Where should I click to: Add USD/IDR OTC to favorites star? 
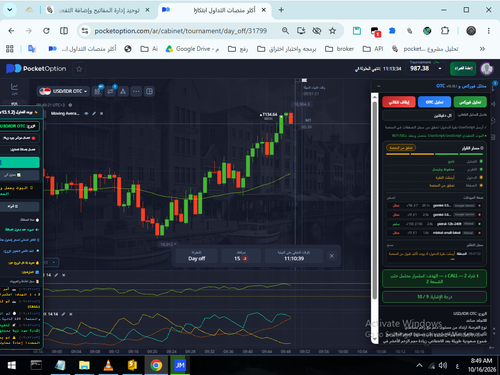tap(79, 69)
